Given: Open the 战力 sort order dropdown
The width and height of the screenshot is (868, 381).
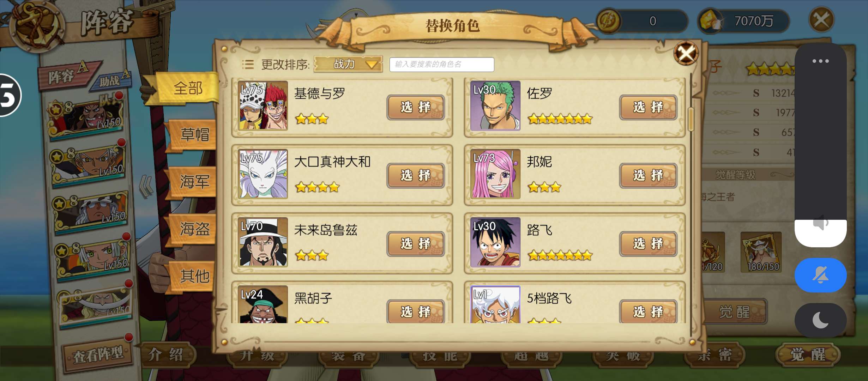Looking at the screenshot, I should pos(348,64).
